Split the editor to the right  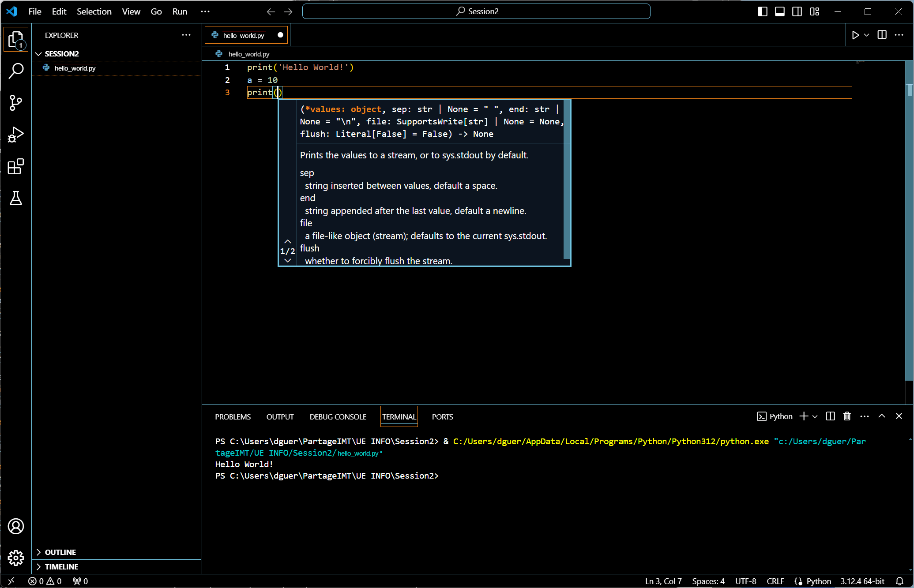pos(882,35)
